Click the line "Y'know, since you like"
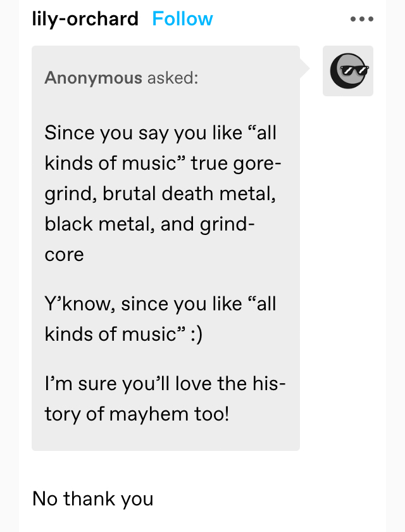405x532 pixels. 160,303
